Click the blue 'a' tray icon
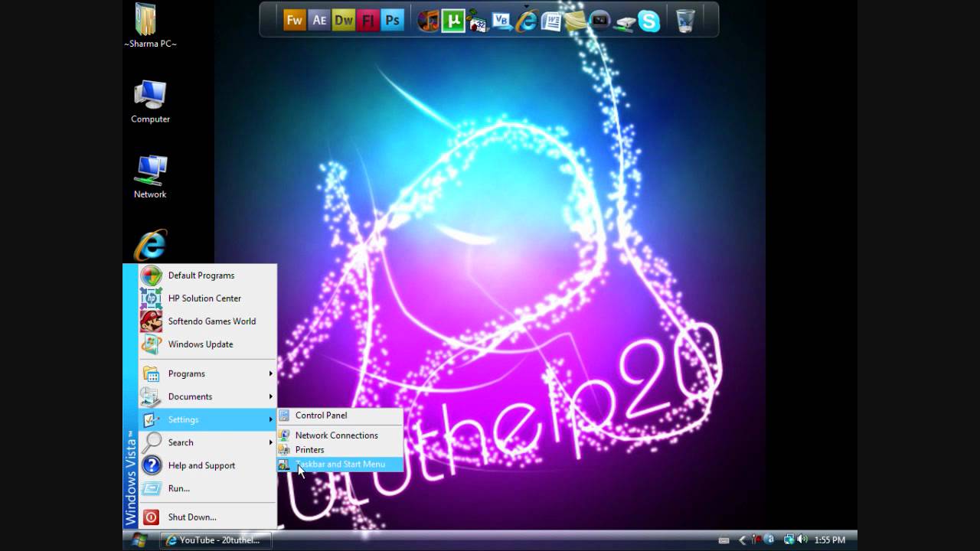The height and width of the screenshot is (551, 980). (x=769, y=540)
